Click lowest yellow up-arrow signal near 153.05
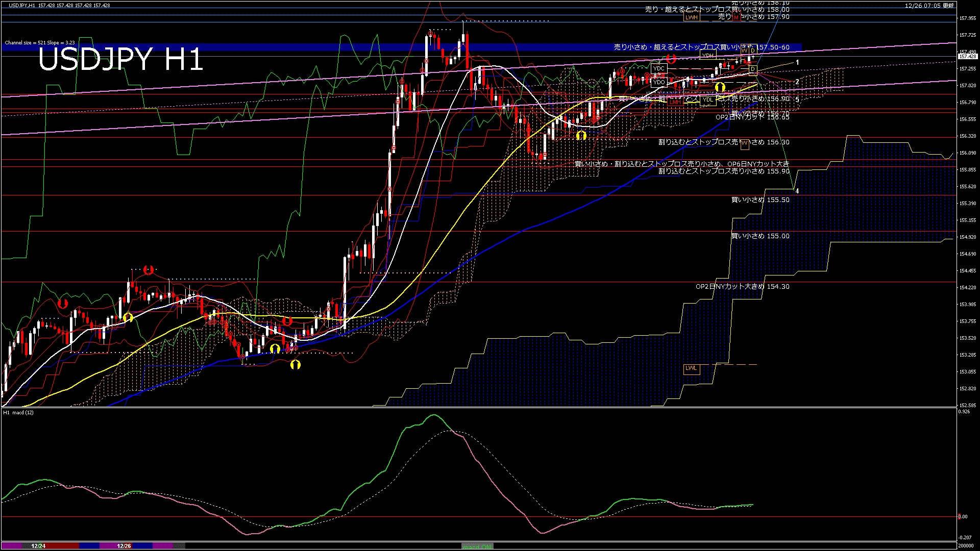Viewport: 980px width, 551px height. pyautogui.click(x=295, y=364)
